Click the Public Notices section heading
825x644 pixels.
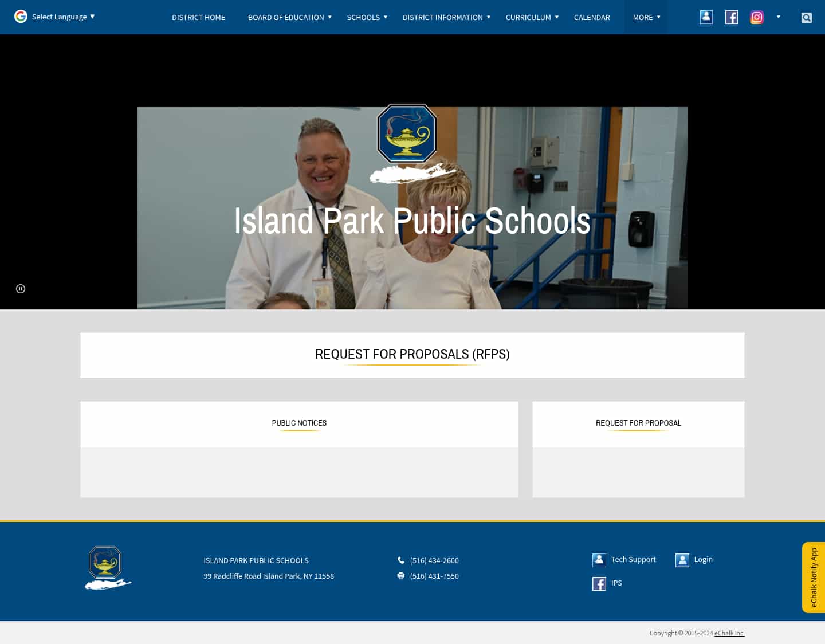[x=299, y=423]
